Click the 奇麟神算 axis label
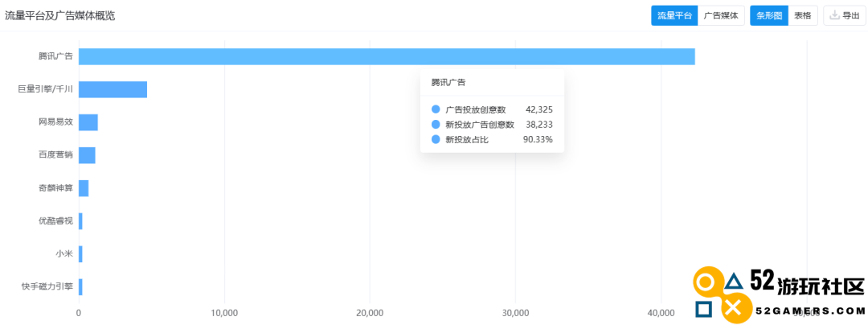The width and height of the screenshot is (868, 325). pos(55,188)
